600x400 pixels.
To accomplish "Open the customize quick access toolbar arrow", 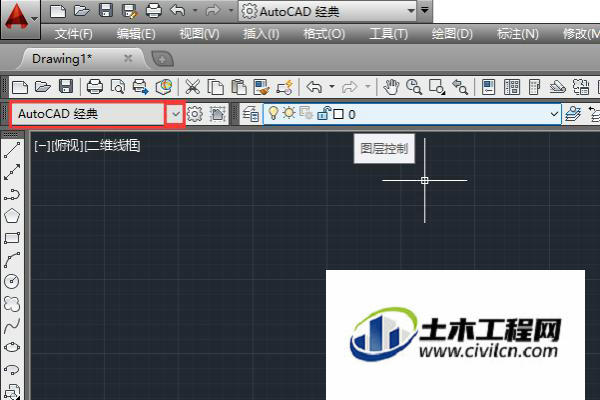I will coord(425,10).
